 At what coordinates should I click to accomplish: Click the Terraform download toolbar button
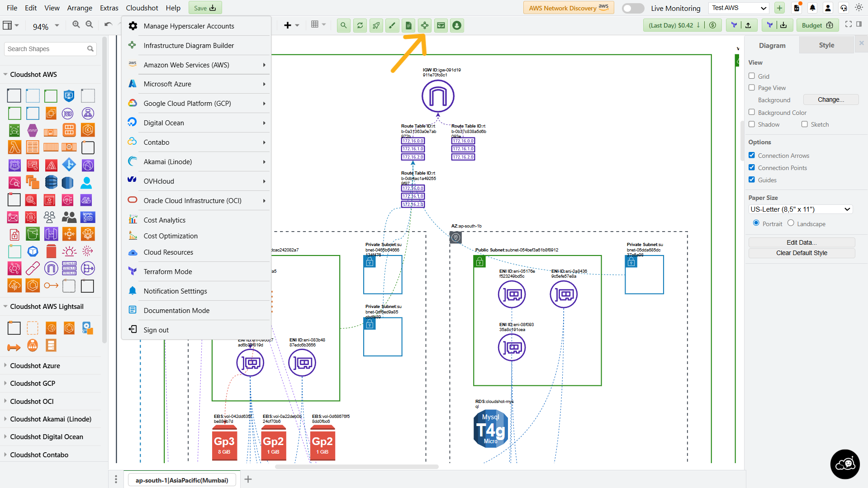pos(776,25)
